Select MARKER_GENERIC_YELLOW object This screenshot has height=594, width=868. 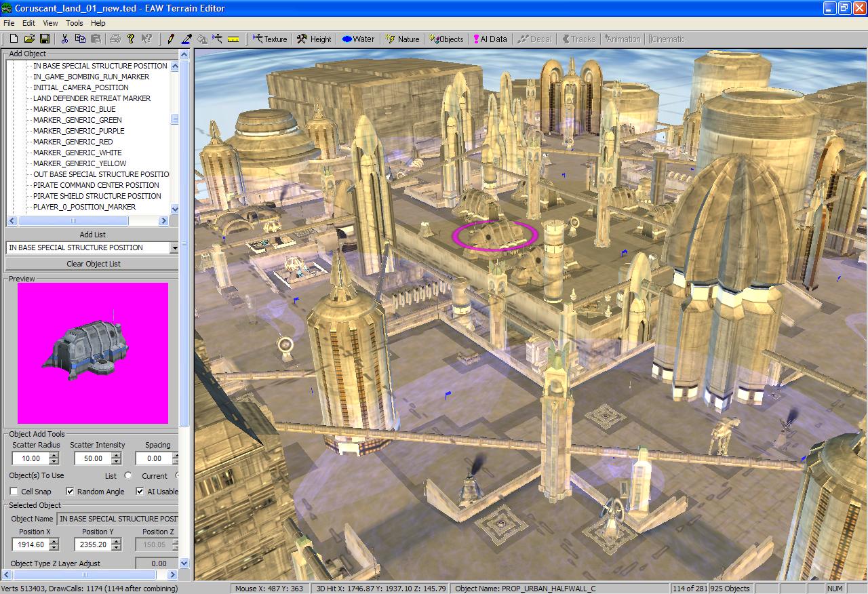pos(80,163)
